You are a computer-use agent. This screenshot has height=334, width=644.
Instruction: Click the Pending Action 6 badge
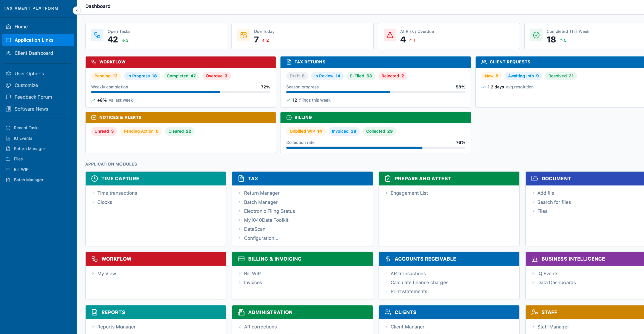[141, 131]
